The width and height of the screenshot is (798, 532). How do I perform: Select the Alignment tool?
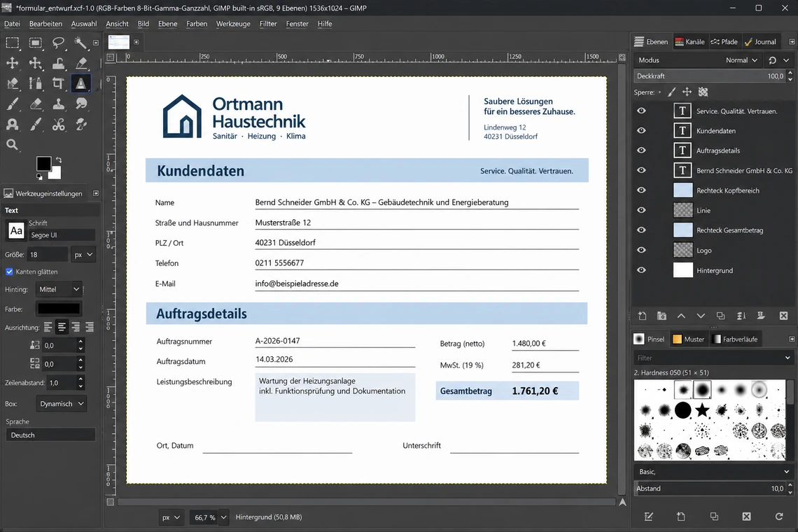click(x=36, y=63)
